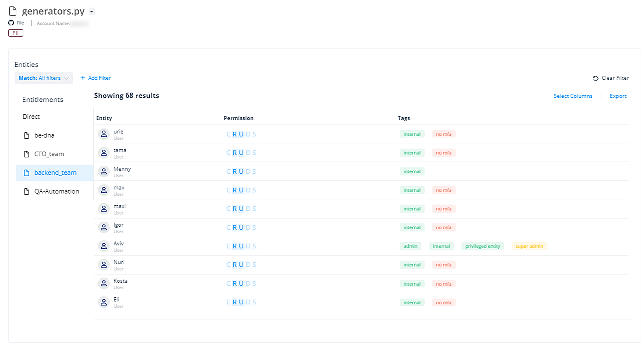644x351 pixels.
Task: Switch to the CTO_team entitlement entry
Action: pos(48,154)
